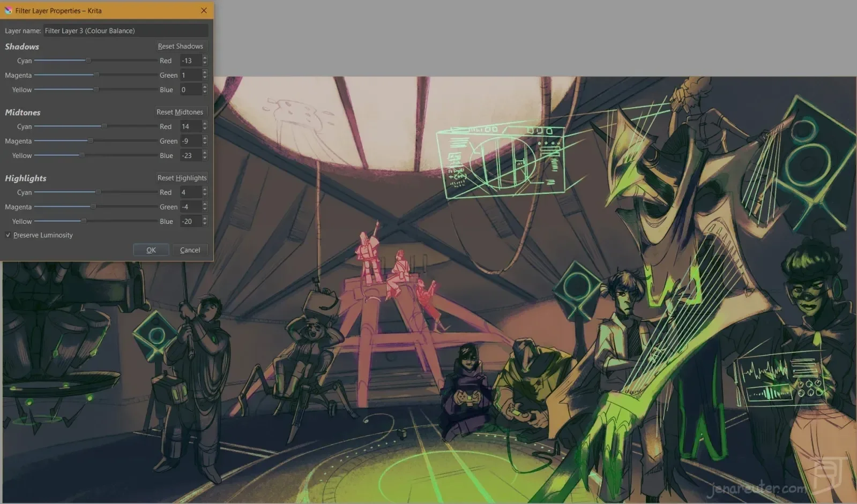Decrease Midtones Blue value using down arrow

(x=205, y=158)
